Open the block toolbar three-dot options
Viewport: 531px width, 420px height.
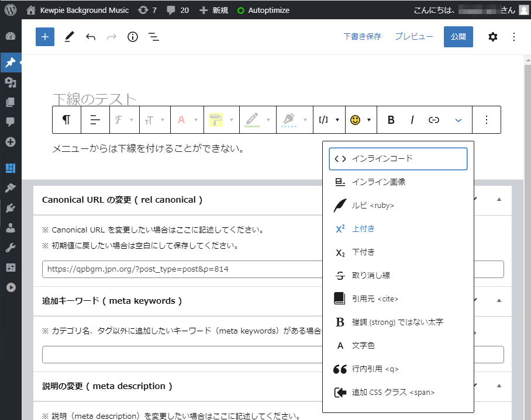(x=487, y=120)
